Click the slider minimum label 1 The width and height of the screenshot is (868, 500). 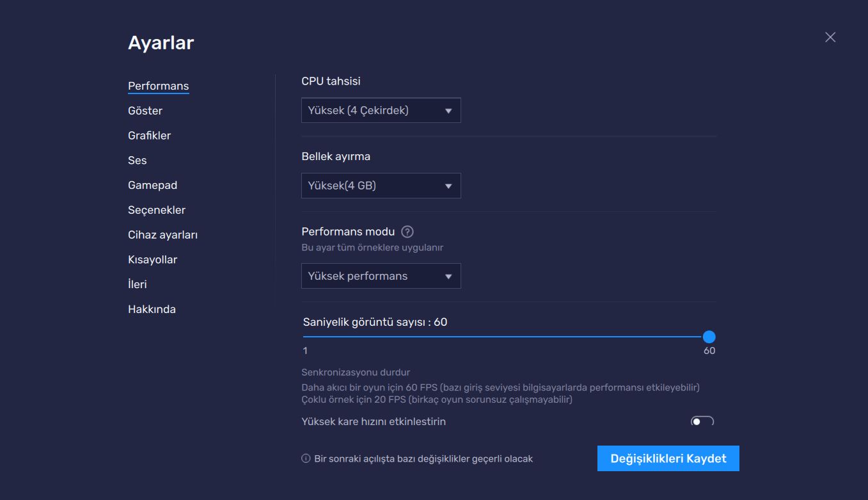click(x=305, y=351)
